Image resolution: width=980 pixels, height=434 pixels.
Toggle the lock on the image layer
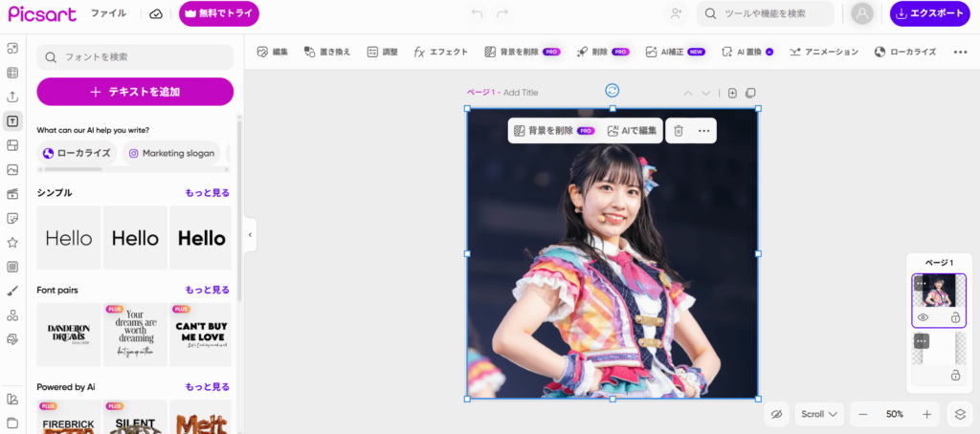pos(954,317)
